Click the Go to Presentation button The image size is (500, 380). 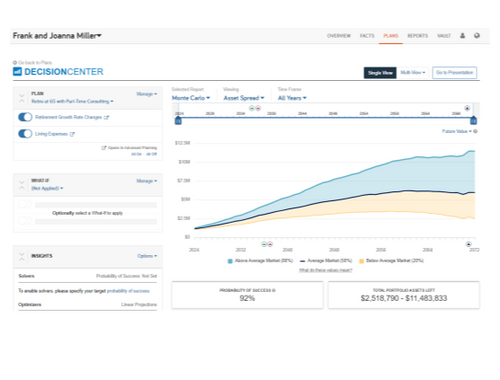(455, 72)
